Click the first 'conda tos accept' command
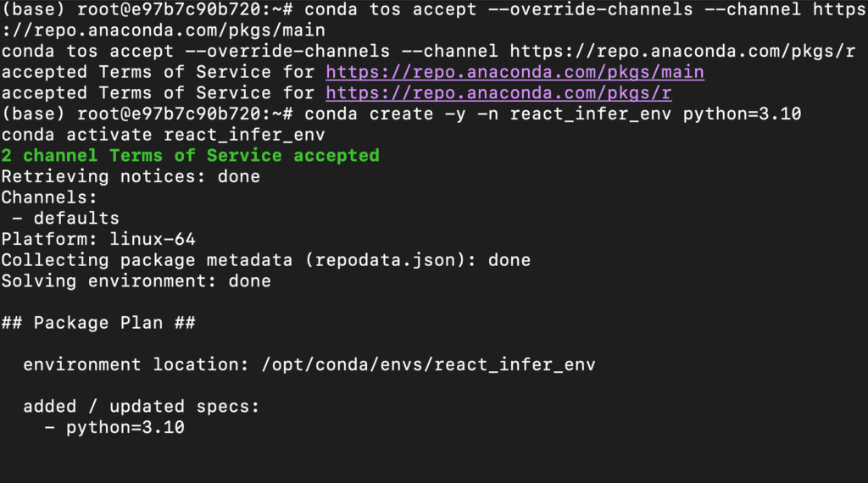The height and width of the screenshot is (483, 868). pos(587,9)
